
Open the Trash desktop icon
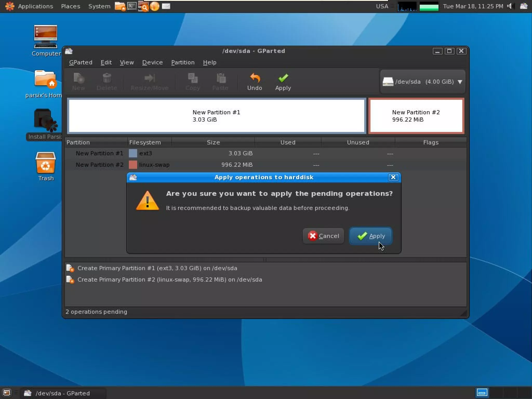[x=45, y=164]
